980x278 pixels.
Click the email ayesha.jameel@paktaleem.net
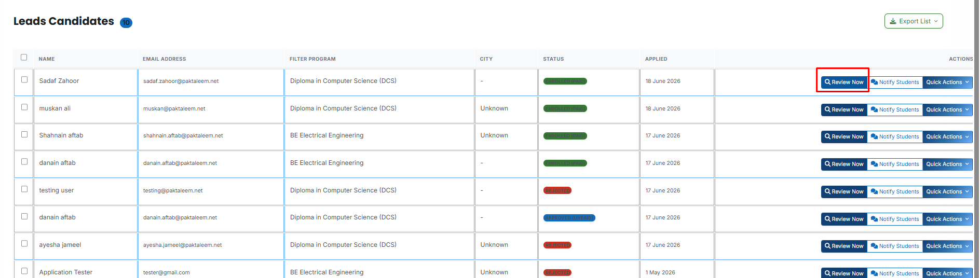[183, 245]
